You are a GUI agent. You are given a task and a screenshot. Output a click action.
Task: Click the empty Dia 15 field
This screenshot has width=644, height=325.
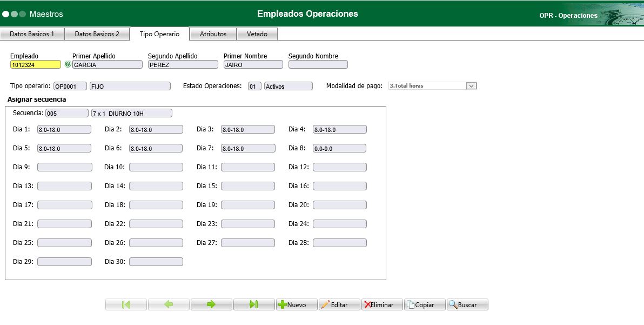pyautogui.click(x=248, y=186)
